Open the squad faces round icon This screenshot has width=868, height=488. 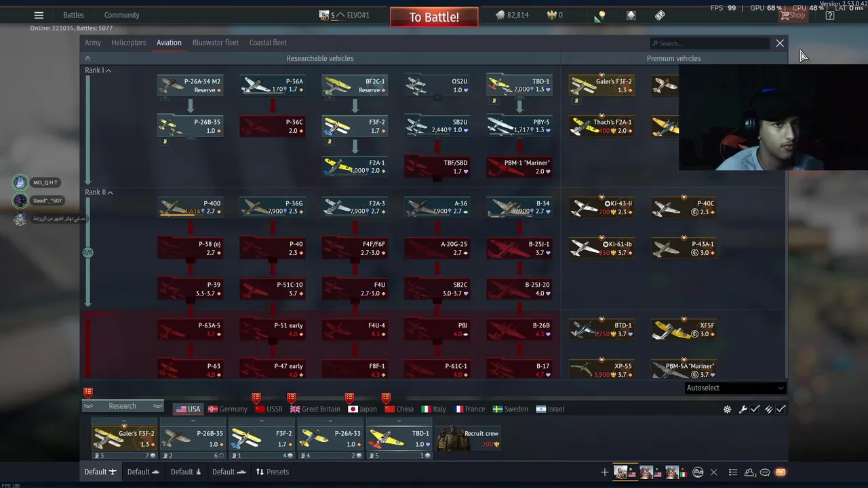coord(698,472)
